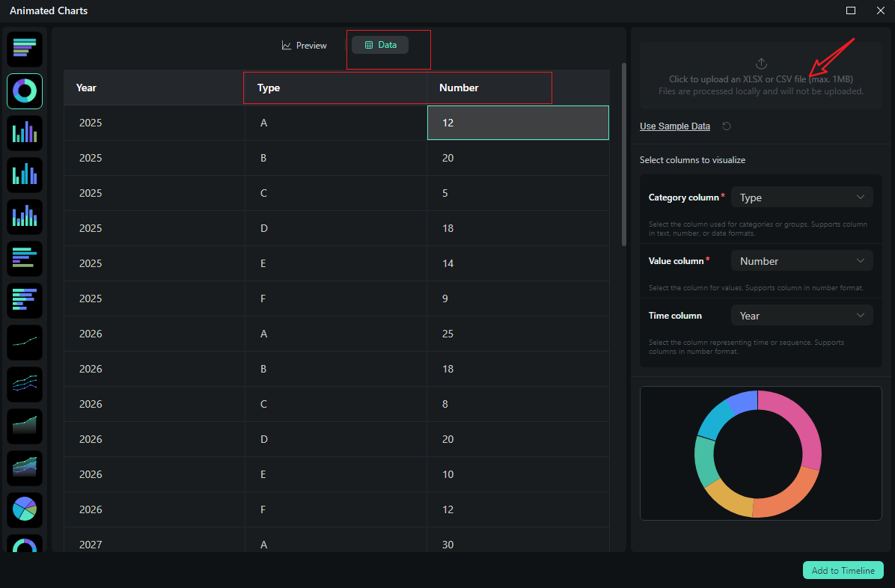Image resolution: width=895 pixels, height=588 pixels.
Task: Change the Time column via its dropdown
Action: [801, 315]
